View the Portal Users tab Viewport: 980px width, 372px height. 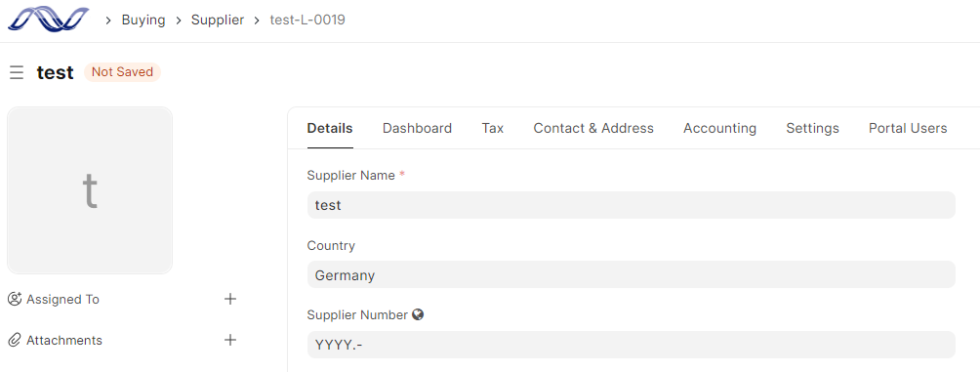(x=908, y=128)
